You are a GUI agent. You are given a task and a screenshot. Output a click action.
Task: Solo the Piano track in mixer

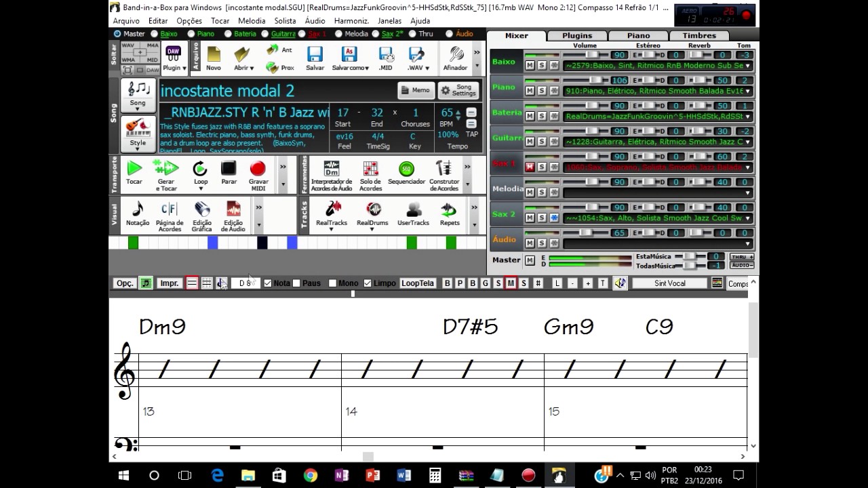542,91
